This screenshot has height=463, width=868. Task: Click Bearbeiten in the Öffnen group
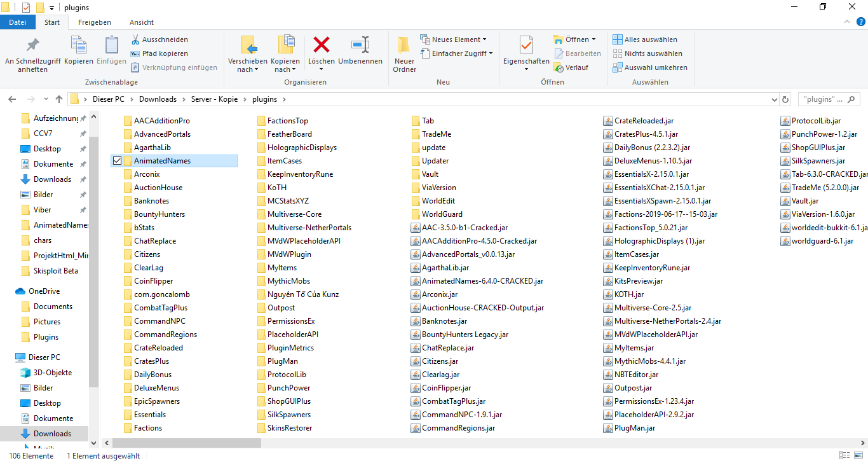click(x=578, y=53)
